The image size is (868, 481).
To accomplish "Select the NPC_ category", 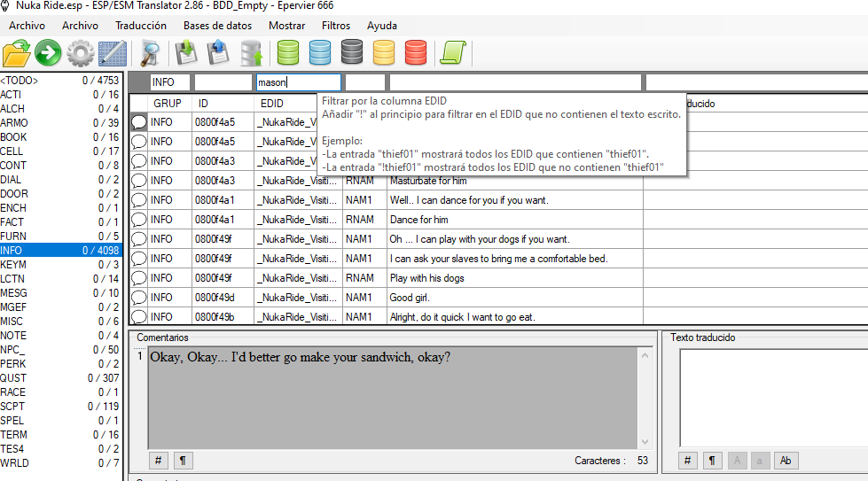I will (x=59, y=349).
